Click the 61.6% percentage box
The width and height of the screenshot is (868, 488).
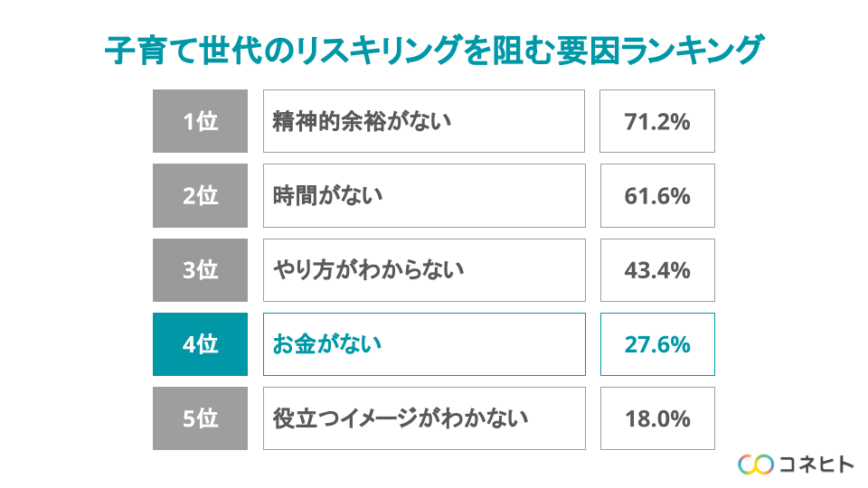657,195
